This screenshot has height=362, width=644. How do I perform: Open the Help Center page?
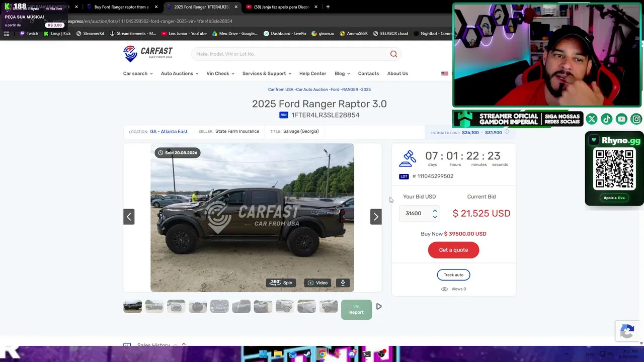[313, 73]
